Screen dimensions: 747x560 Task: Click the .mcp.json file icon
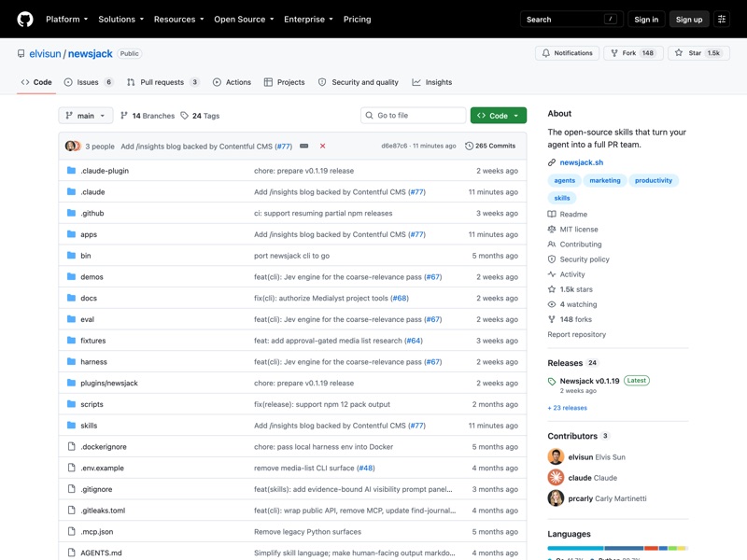tap(72, 531)
